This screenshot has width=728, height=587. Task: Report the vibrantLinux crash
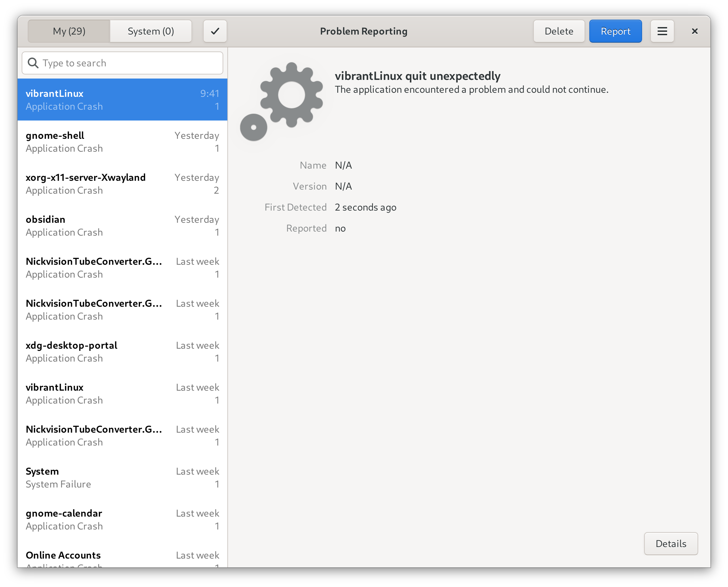[615, 31]
